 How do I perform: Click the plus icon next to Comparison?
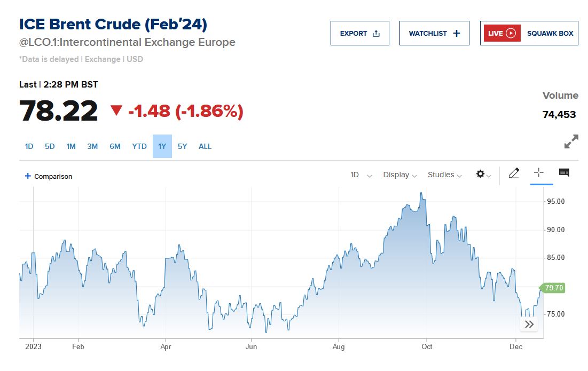[x=28, y=176]
